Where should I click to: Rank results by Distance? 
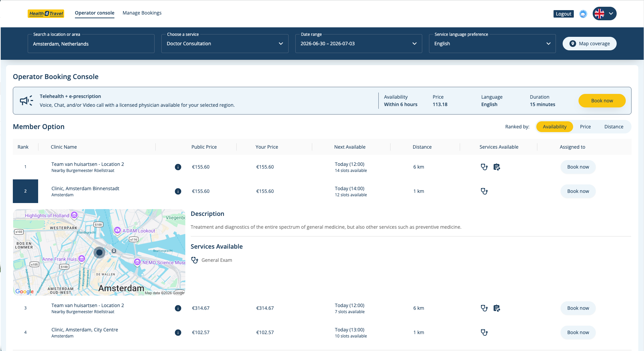614,127
